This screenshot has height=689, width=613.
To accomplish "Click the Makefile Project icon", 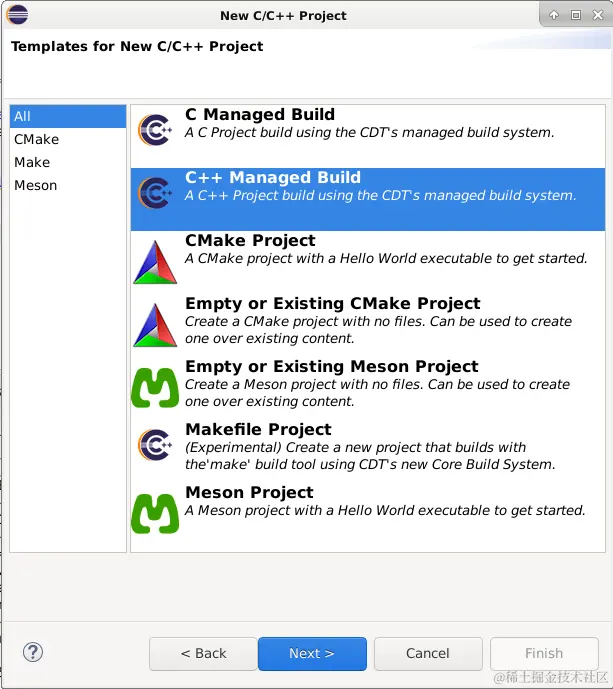I will click(x=155, y=443).
